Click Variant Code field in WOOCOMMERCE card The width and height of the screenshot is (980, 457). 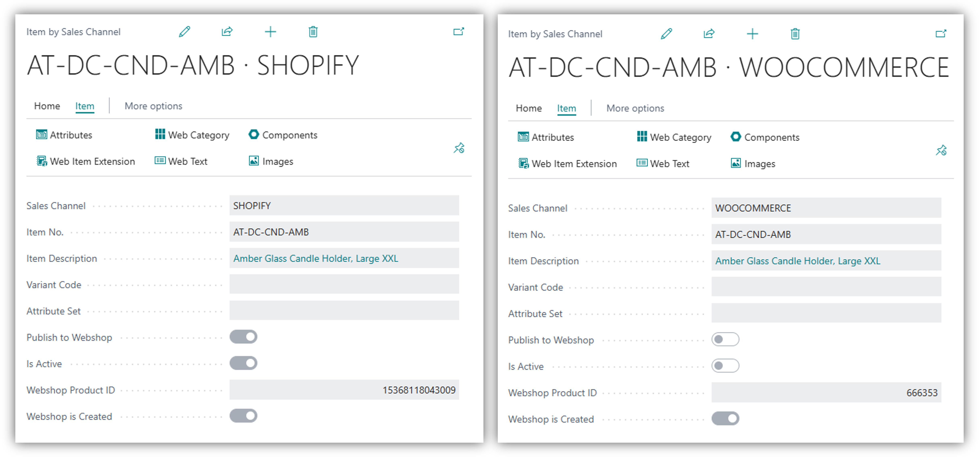click(x=826, y=287)
